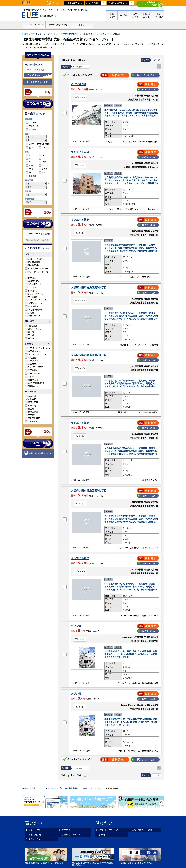Focus the フリーワード keyword input field
The width and height of the screenshot is (186, 868).
38,240
